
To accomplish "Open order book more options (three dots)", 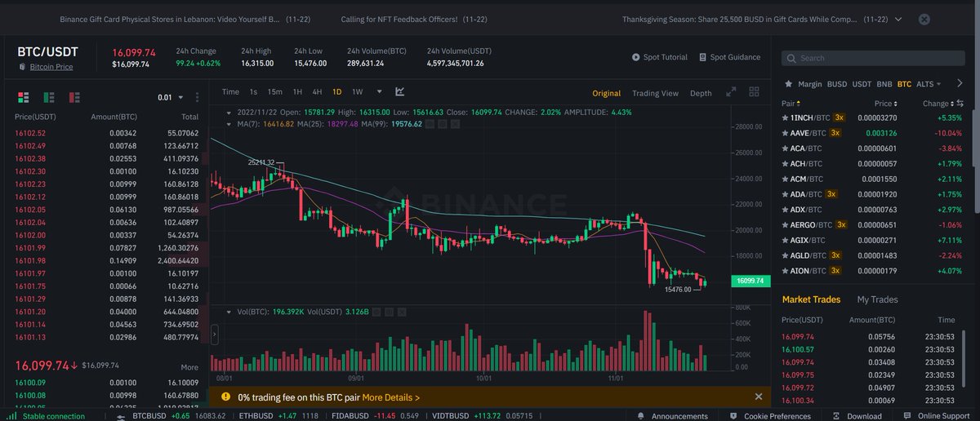I will (x=197, y=97).
